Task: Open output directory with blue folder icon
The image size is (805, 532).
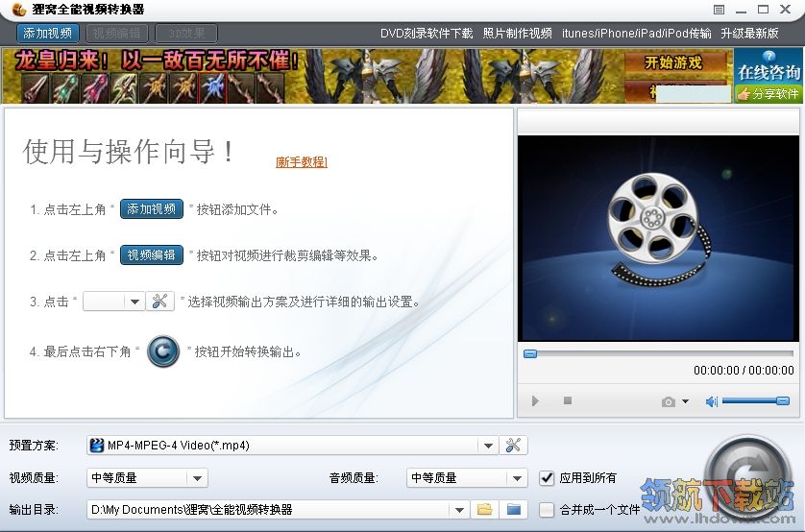Action: pos(514,509)
